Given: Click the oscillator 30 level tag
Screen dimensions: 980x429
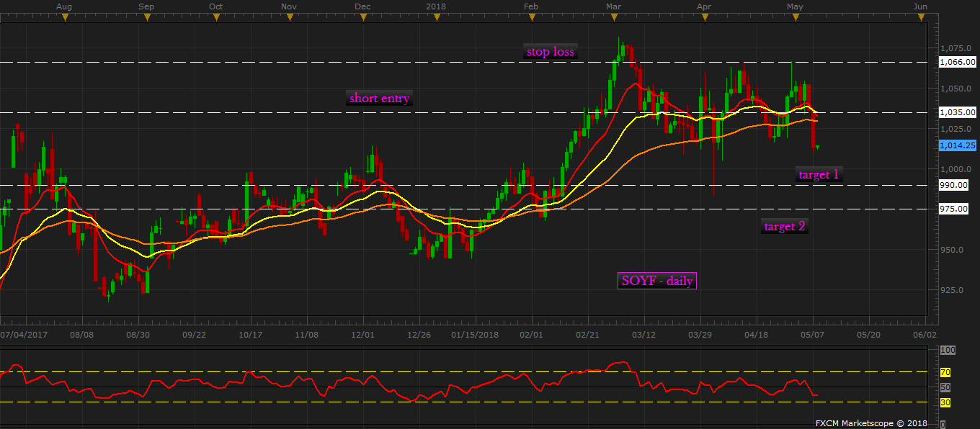Looking at the screenshot, I should coord(945,402).
